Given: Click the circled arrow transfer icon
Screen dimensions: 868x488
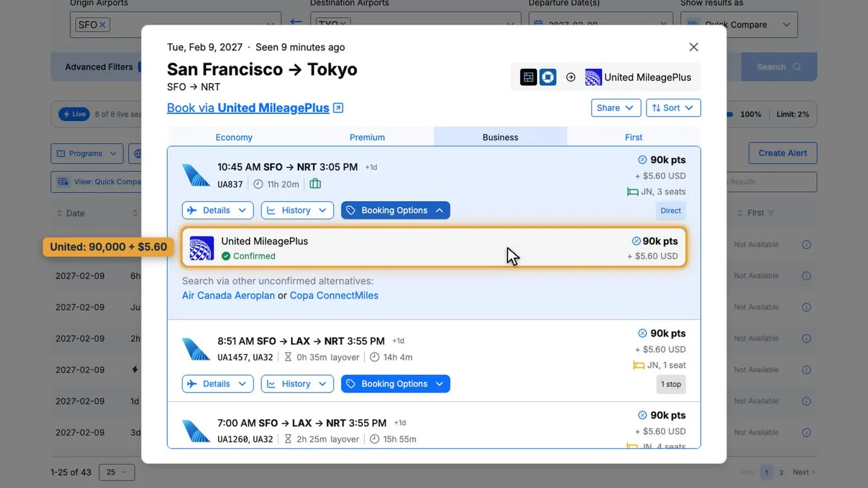Looking at the screenshot, I should tap(571, 77).
